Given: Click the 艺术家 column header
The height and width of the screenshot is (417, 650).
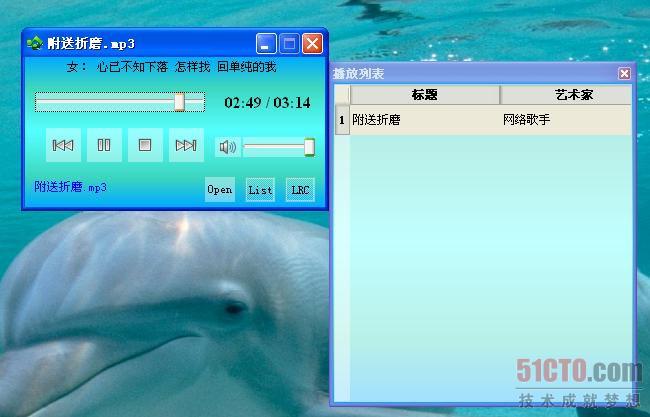Looking at the screenshot, I should pos(566,95).
